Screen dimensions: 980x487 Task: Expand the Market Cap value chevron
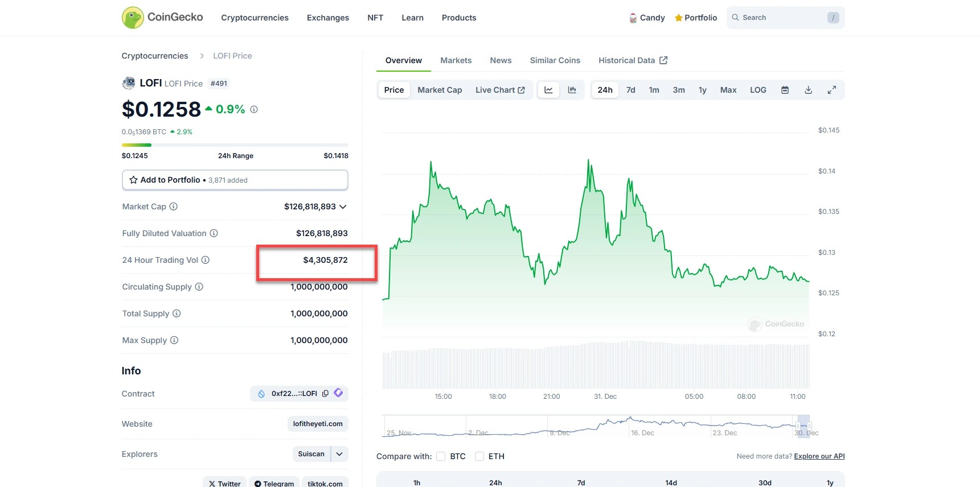pyautogui.click(x=343, y=207)
